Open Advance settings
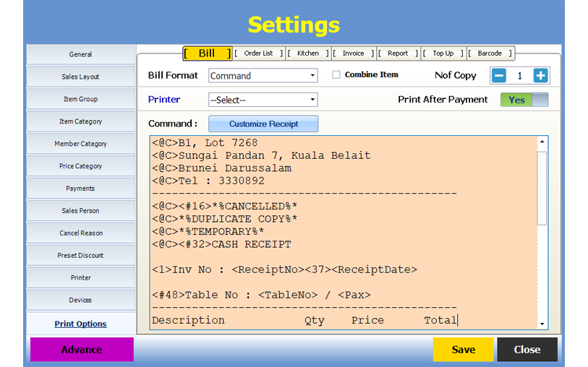This screenshot has width=588, height=367. (82, 350)
